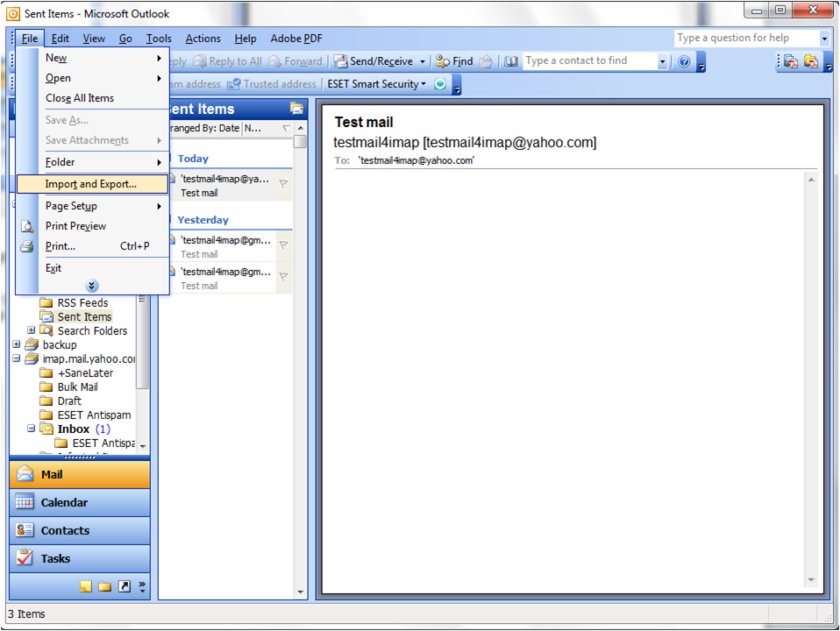840x631 pixels.
Task: Open the Actions menu
Action: click(x=203, y=39)
